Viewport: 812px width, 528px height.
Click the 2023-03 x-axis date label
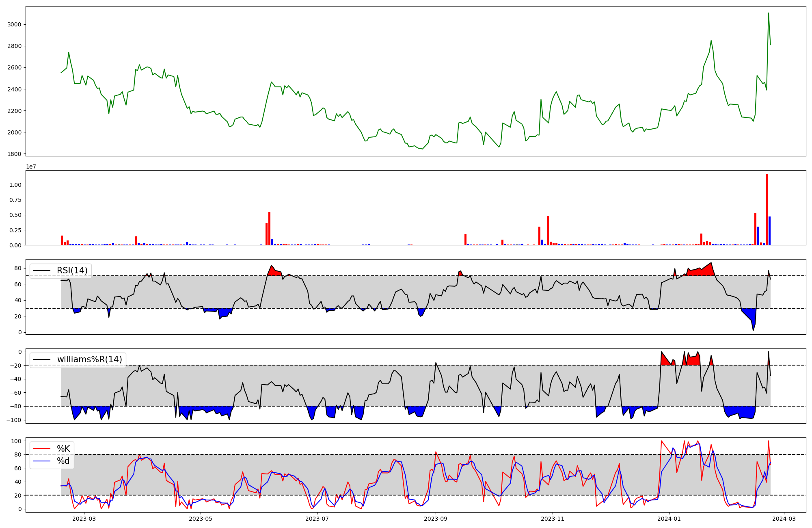pyautogui.click(x=84, y=519)
